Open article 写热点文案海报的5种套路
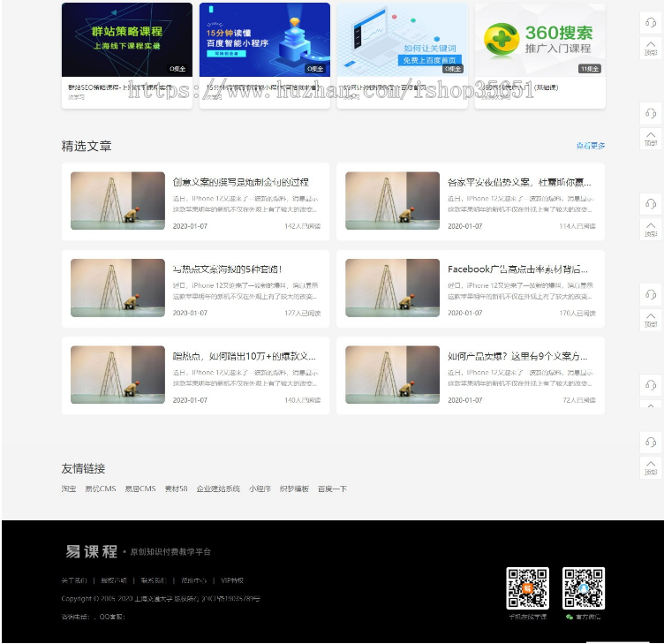Viewport: 664px width, 644px height. click(227, 269)
